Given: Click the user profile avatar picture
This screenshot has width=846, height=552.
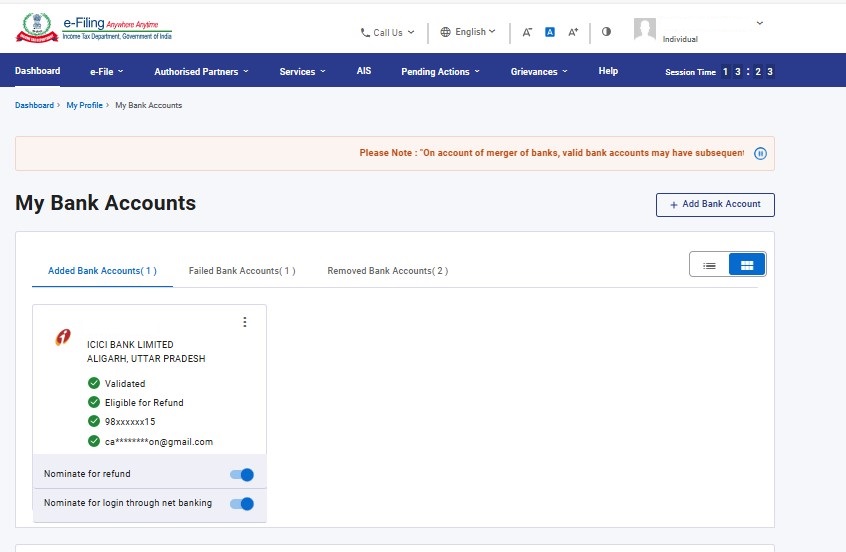Looking at the screenshot, I should [645, 29].
